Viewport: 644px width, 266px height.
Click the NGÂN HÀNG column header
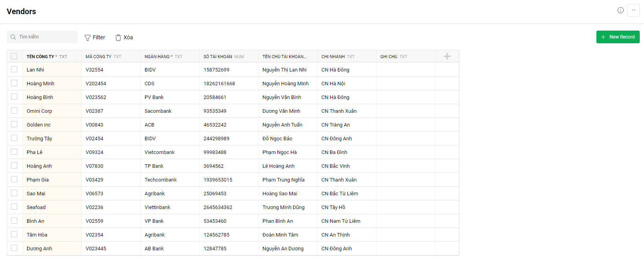(170, 57)
